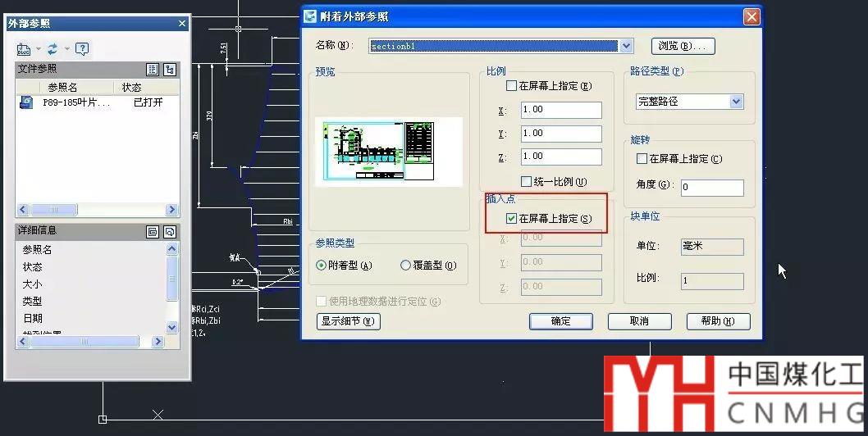The width and height of the screenshot is (868, 436).
Task: Click the 显示细节(W) button
Action: (x=348, y=321)
